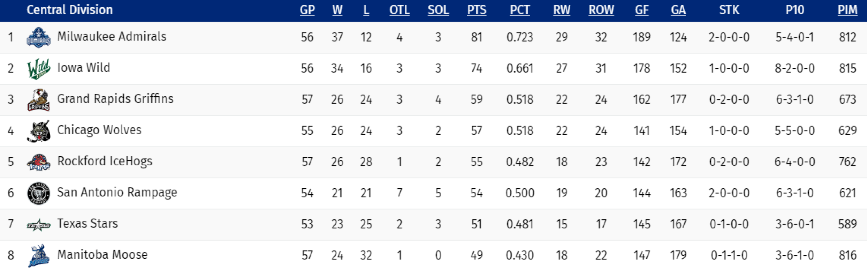Sort by PIM column header
The width and height of the screenshot is (868, 271).
[848, 10]
